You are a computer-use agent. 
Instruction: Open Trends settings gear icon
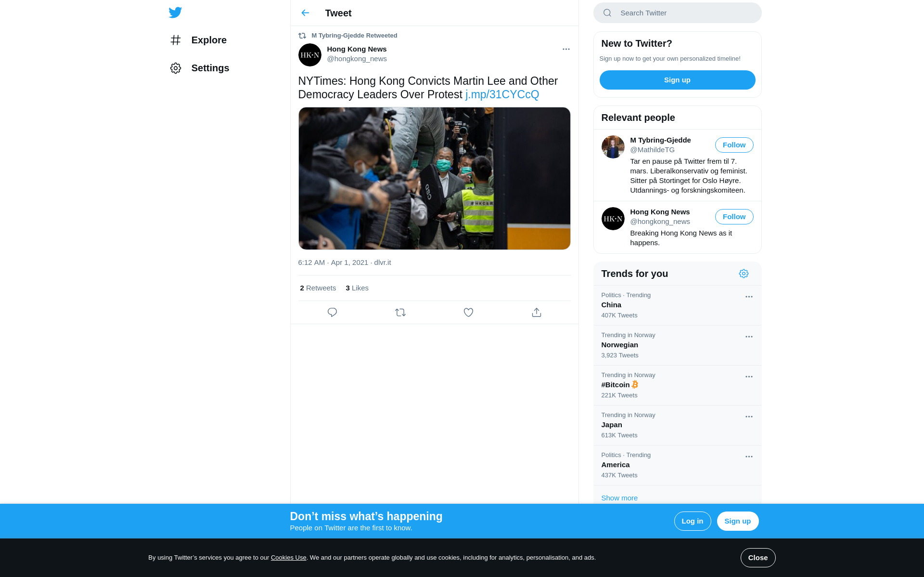744,274
